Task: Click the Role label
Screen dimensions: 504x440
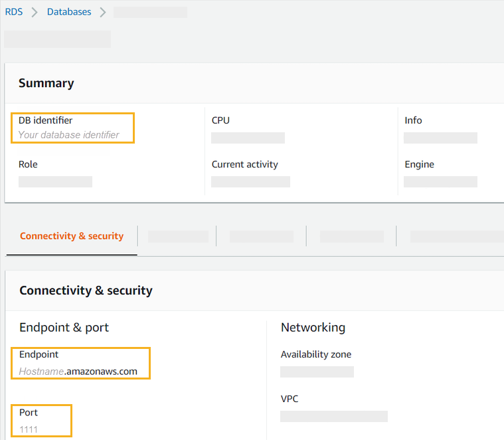Action: (x=28, y=164)
